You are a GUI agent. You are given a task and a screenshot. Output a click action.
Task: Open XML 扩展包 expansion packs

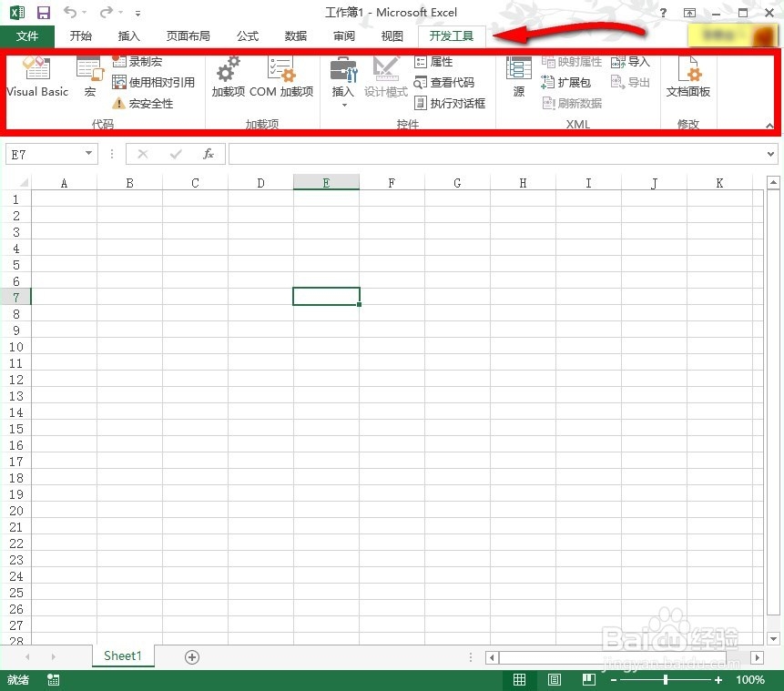(566, 83)
